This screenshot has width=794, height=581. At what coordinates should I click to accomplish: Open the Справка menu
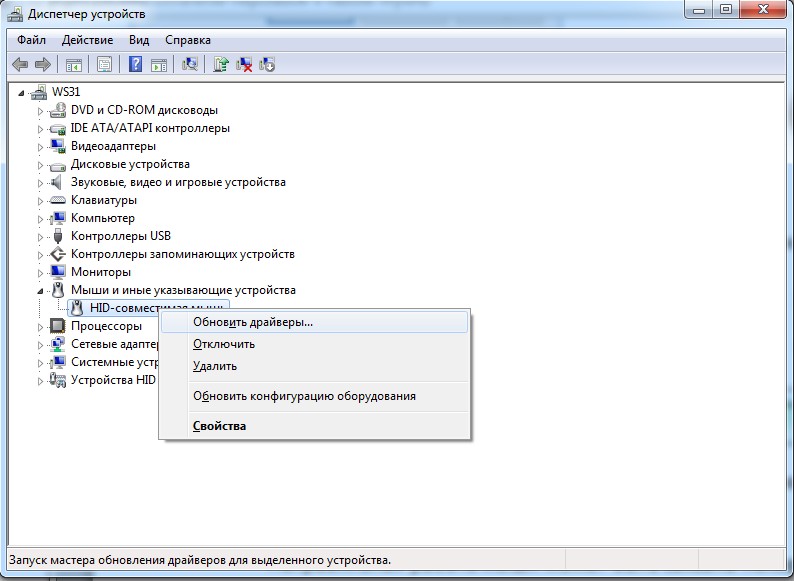[x=187, y=40]
